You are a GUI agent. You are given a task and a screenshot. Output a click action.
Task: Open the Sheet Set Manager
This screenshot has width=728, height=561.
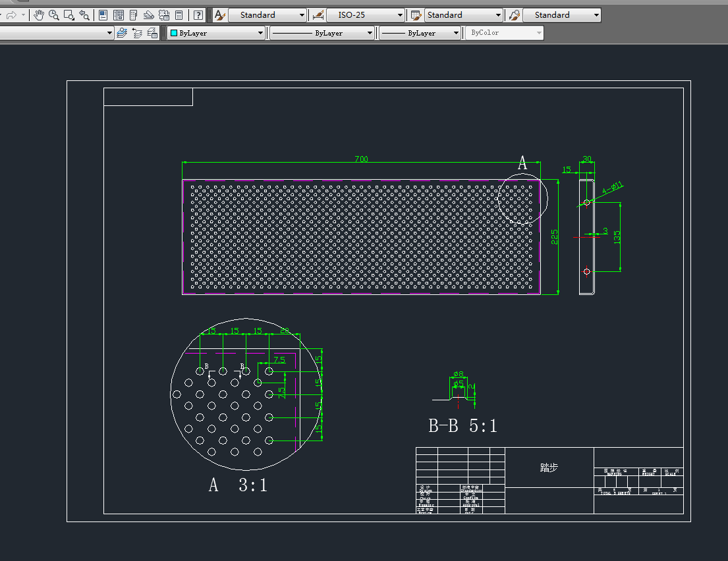pos(149,15)
